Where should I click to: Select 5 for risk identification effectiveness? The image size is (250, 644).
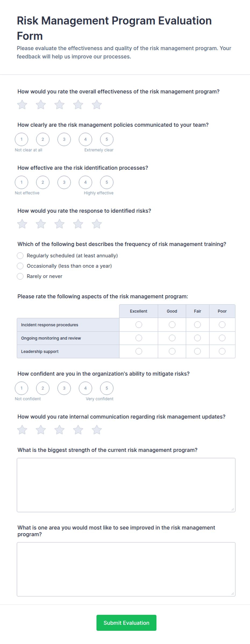click(x=107, y=182)
